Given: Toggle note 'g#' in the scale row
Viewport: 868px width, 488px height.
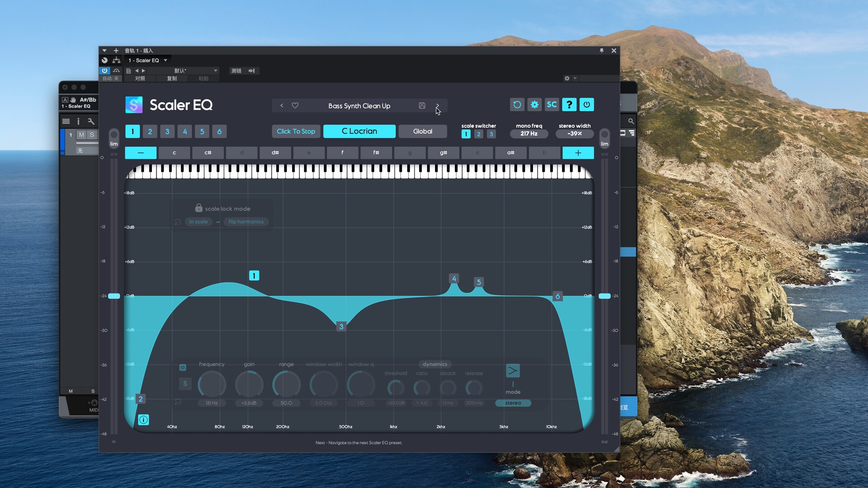Looking at the screenshot, I should click(x=443, y=153).
